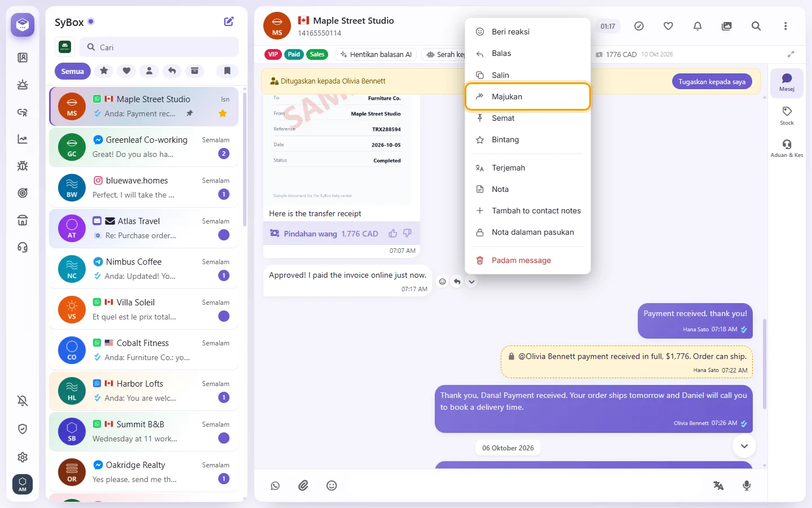Click the notification bell in chat header
Viewport: 812px width, 508px height.
pyautogui.click(x=698, y=26)
